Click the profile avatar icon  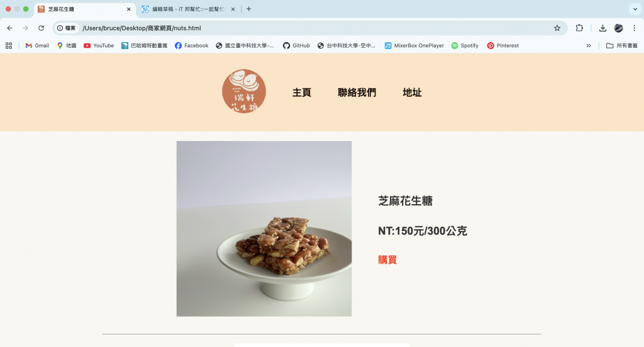(x=619, y=28)
